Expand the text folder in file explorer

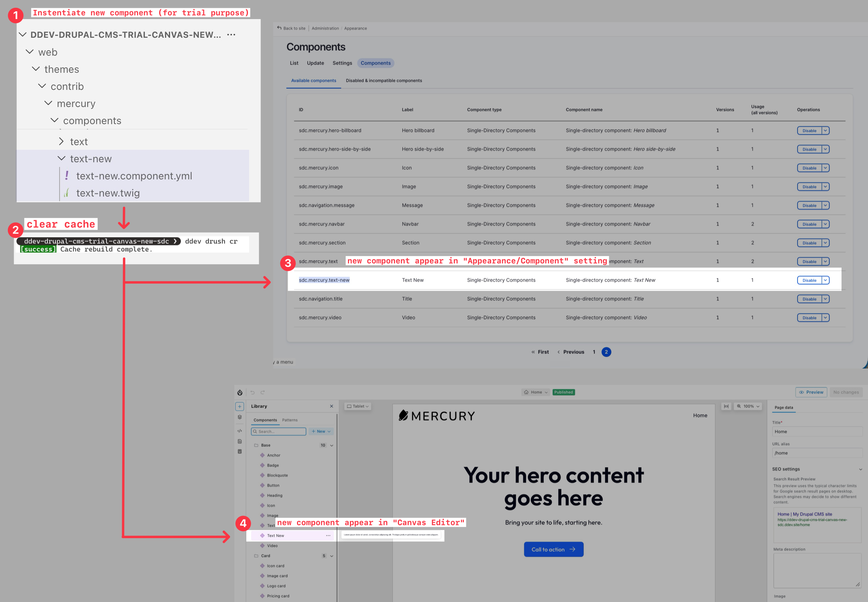61,141
